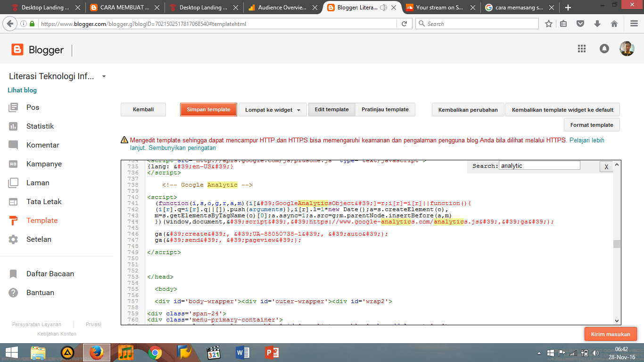This screenshot has width=644, height=362.
Task: Click the Kembali button
Action: pos(143,110)
